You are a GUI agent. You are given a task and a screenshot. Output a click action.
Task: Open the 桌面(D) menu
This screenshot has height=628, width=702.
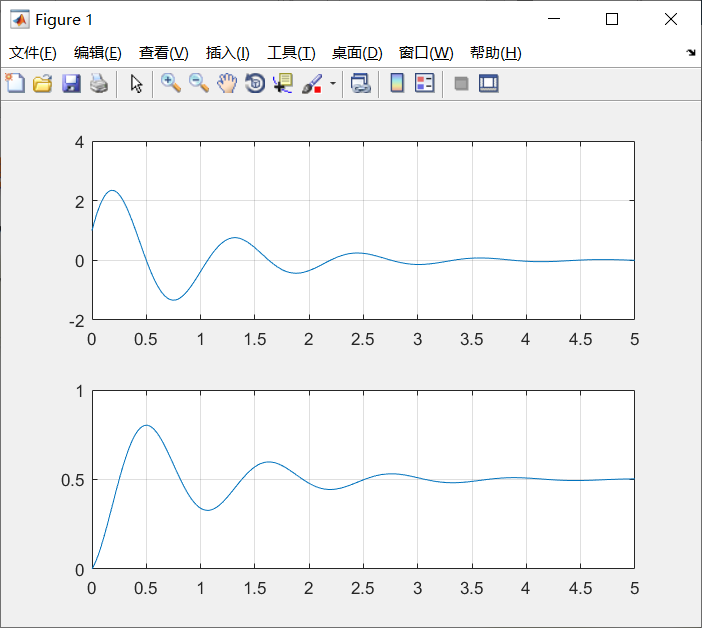(357, 53)
